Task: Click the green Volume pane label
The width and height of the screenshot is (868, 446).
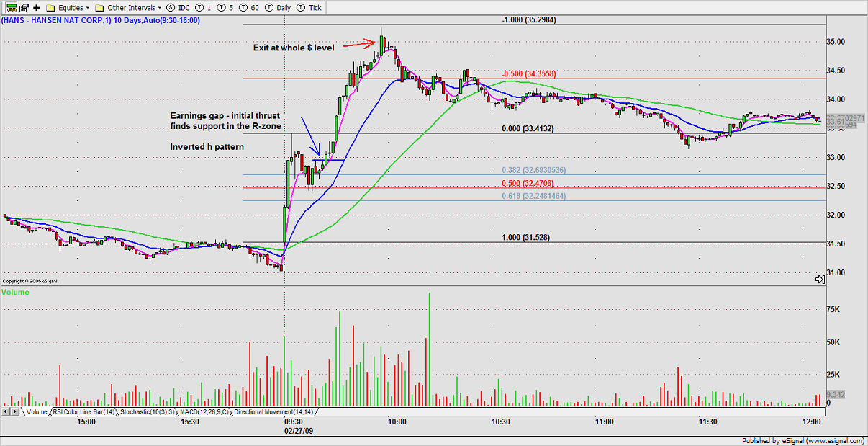Action: tap(15, 293)
